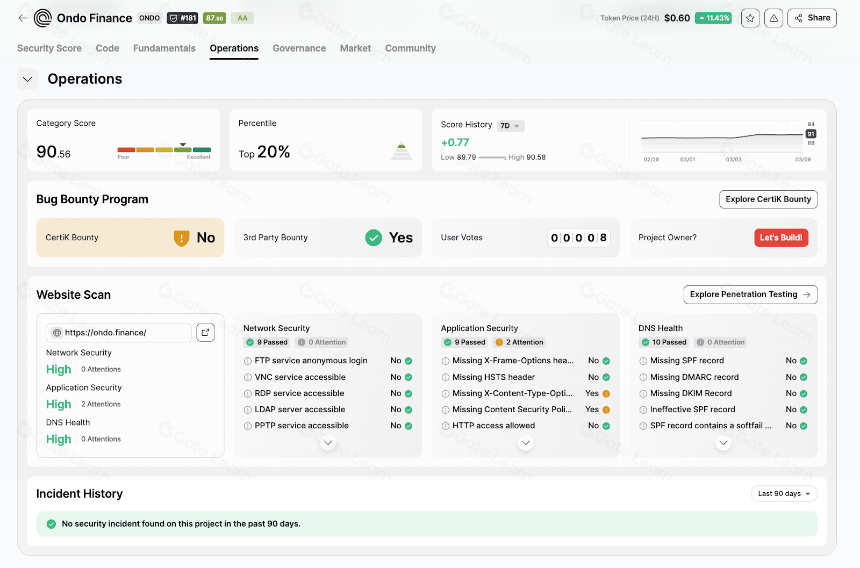Viewport: 860px width, 568px height.
Task: Collapse the Operations section chevron
Action: click(x=27, y=79)
